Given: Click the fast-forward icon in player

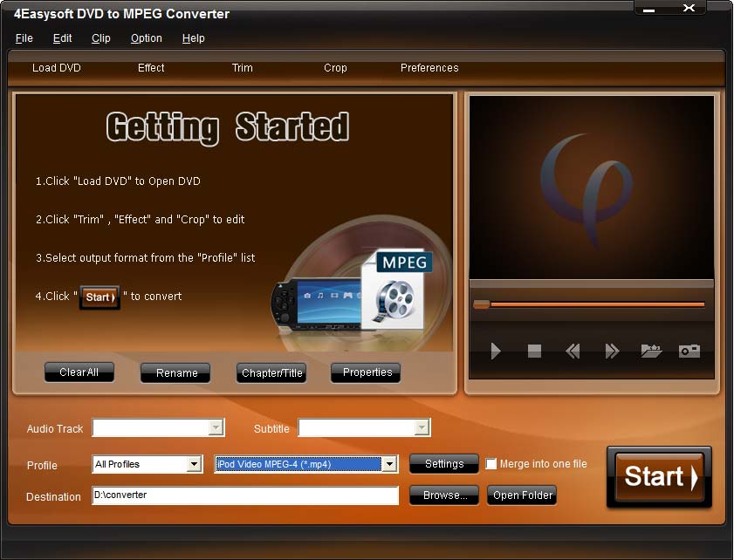Looking at the screenshot, I should [x=612, y=351].
